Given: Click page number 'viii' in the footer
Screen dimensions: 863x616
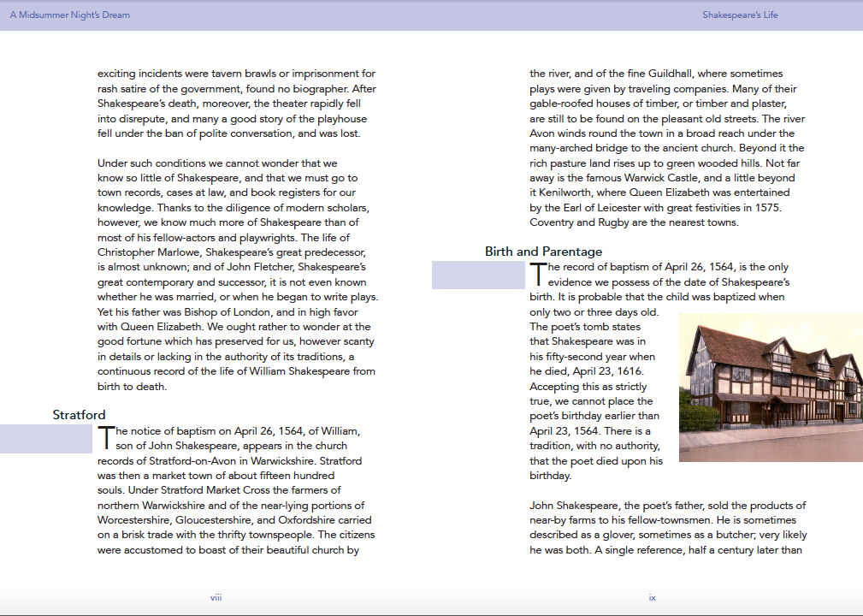Looking at the screenshot, I should click(216, 597).
